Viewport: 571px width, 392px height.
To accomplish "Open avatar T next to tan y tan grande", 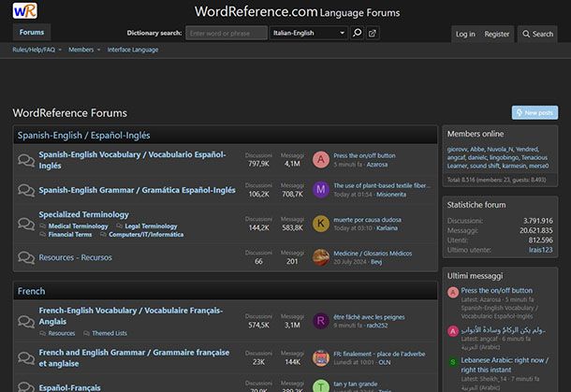I will pos(321,386).
